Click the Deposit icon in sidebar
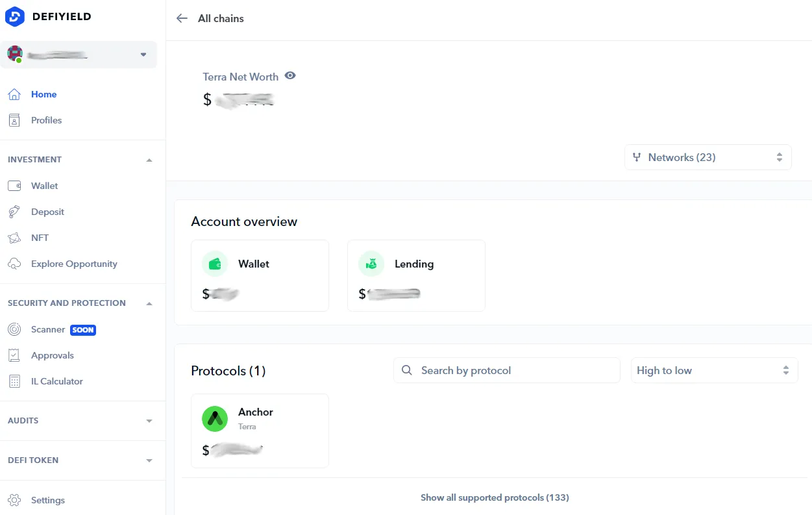 14,212
